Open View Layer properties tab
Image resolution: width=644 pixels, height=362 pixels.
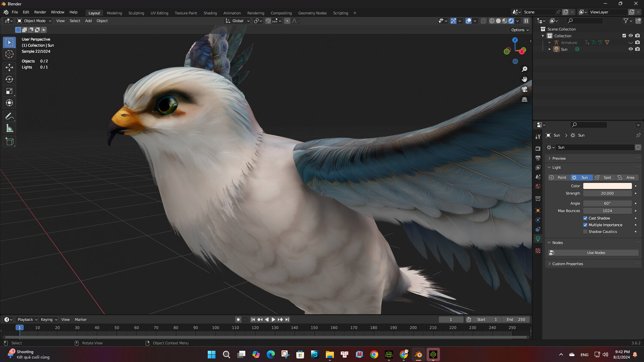(538, 167)
